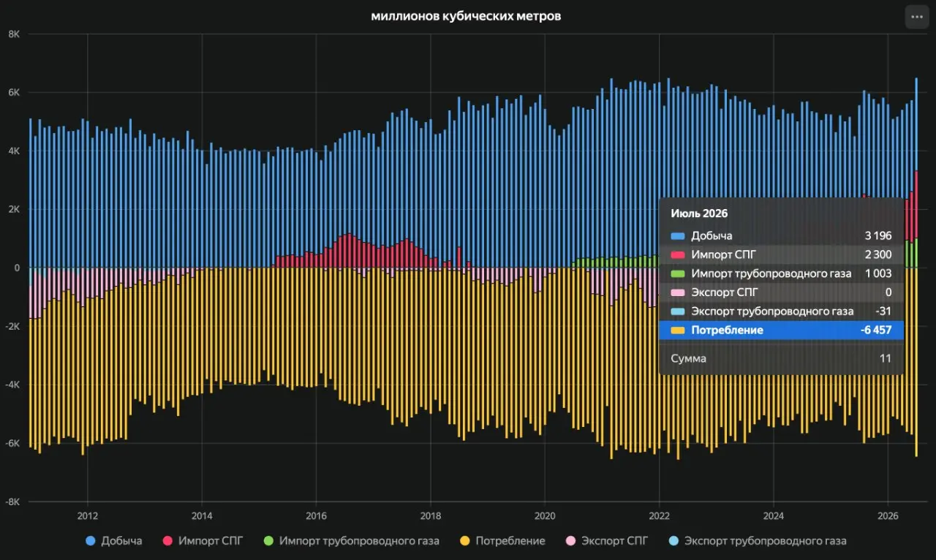Screen dimensions: 936x560
Task: Click the tooltip value 1 003
Action: [878, 273]
